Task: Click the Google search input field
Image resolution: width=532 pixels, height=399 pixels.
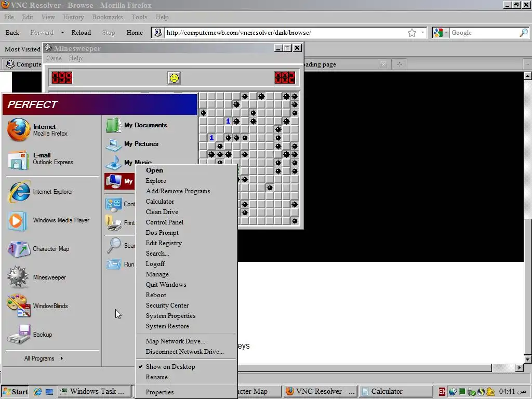Action: click(485, 33)
